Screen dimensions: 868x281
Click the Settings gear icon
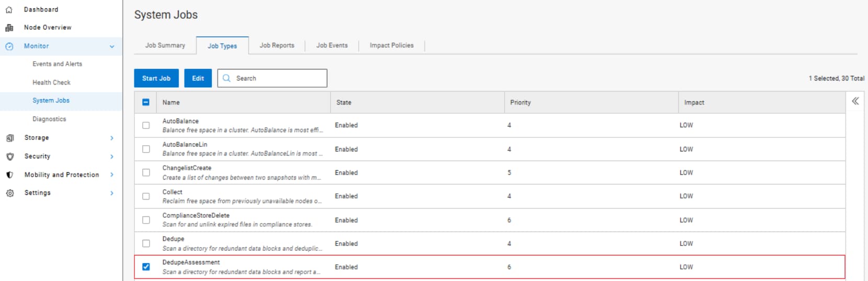[9, 193]
